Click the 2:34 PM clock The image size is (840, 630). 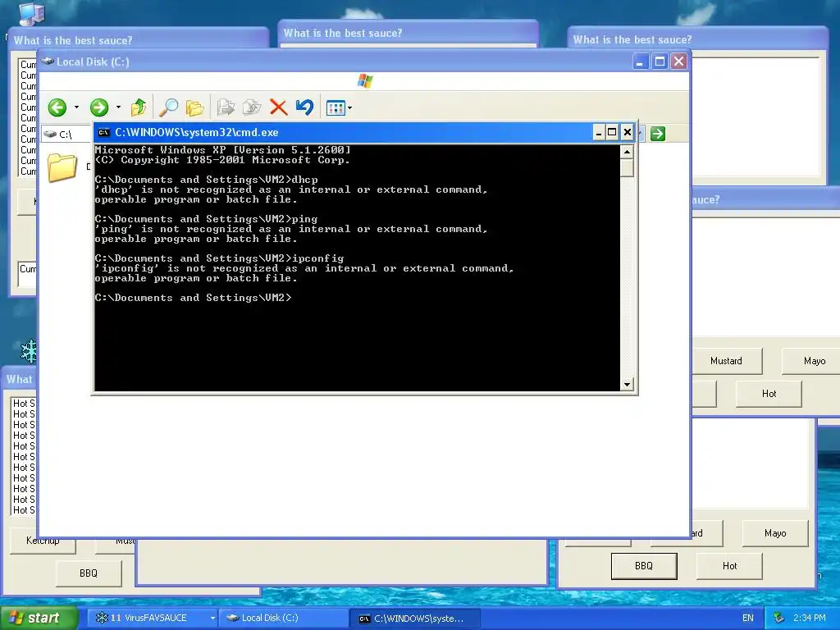[x=810, y=619]
